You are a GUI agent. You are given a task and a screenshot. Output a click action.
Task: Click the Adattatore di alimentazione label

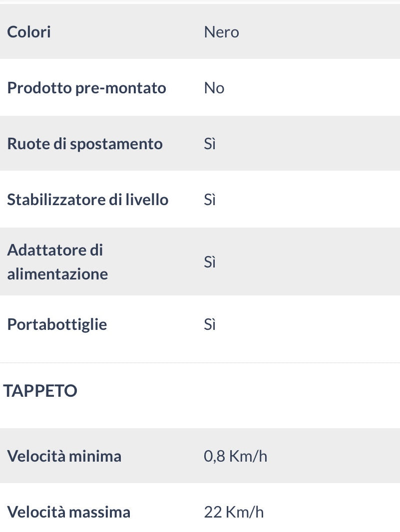pyautogui.click(x=57, y=262)
